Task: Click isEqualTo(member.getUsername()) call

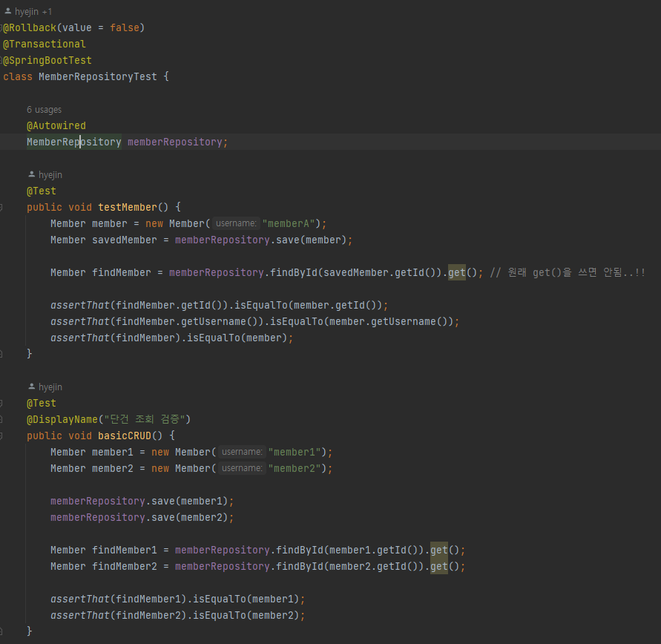Action: tap(362, 322)
